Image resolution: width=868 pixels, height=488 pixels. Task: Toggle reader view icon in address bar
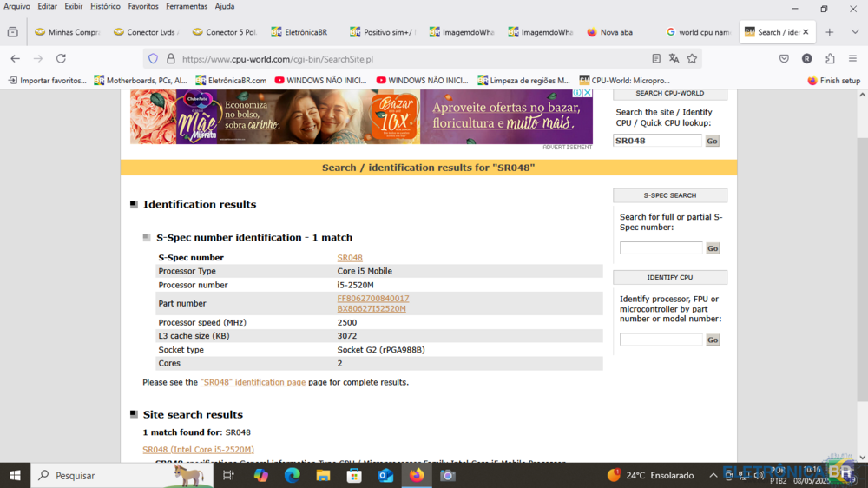pos(656,58)
